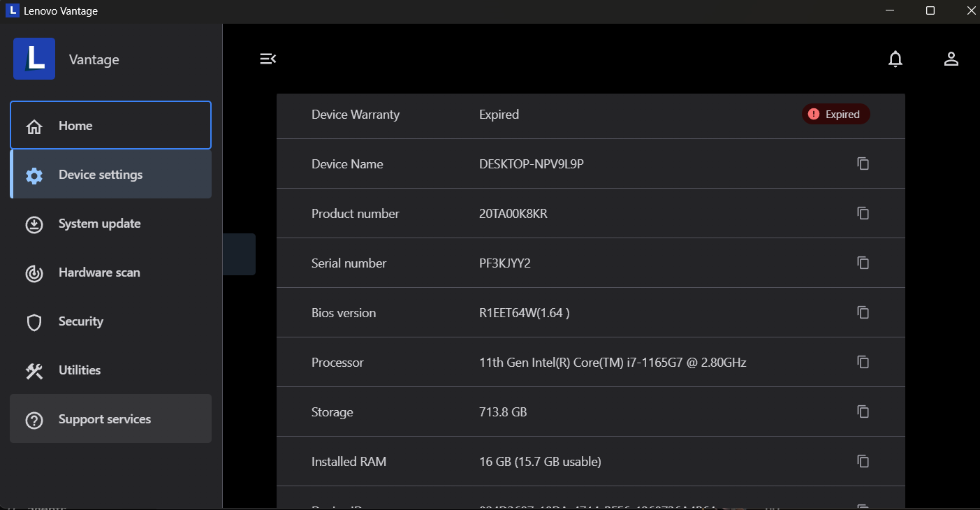980x510 pixels.
Task: Click the System update download icon
Action: click(34, 224)
